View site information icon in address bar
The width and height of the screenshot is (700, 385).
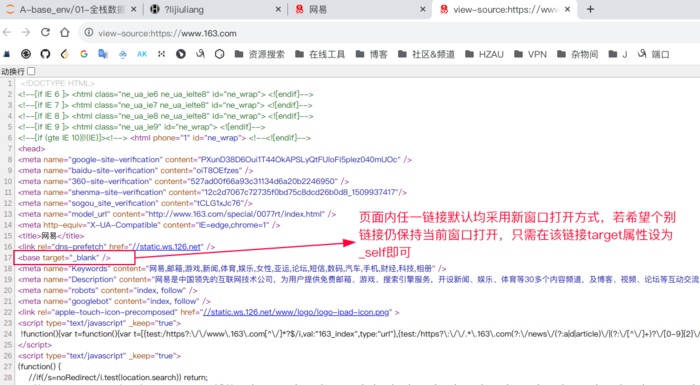point(89,33)
